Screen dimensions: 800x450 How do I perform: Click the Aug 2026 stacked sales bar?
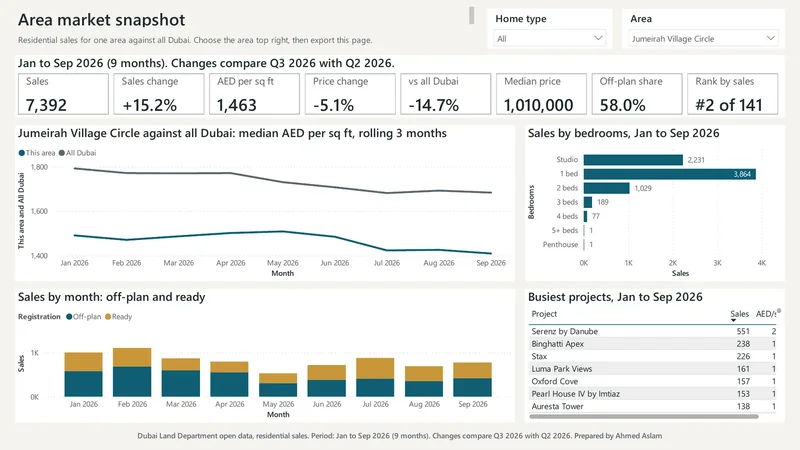(x=424, y=381)
